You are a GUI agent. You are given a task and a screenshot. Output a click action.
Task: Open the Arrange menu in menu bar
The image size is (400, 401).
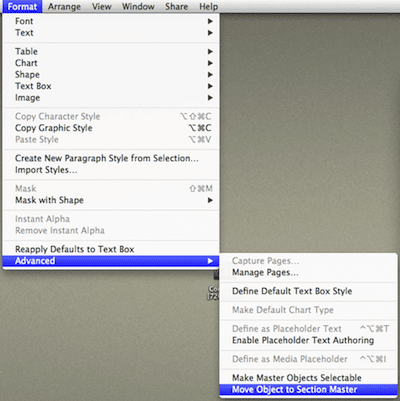64,7
